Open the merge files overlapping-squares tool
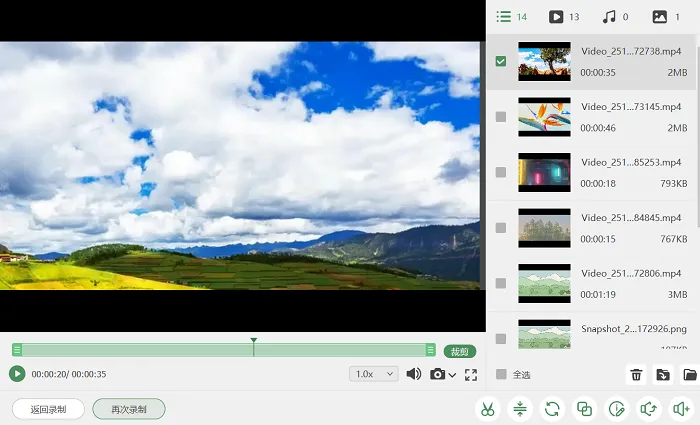The image size is (700, 425). (x=584, y=409)
